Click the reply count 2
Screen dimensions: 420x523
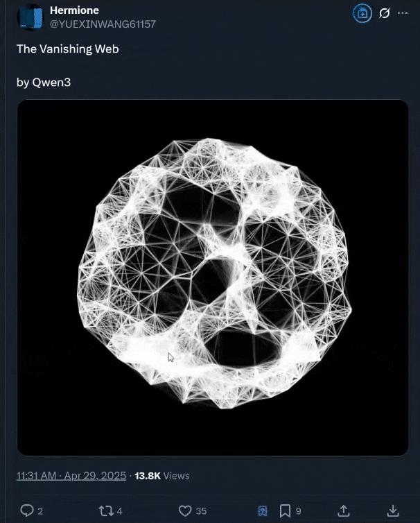tap(40, 511)
